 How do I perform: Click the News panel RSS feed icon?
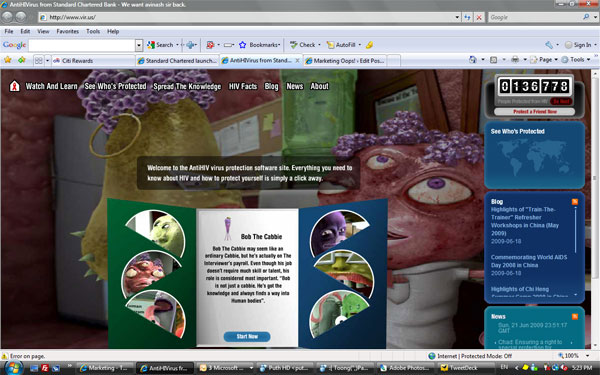[x=575, y=316]
